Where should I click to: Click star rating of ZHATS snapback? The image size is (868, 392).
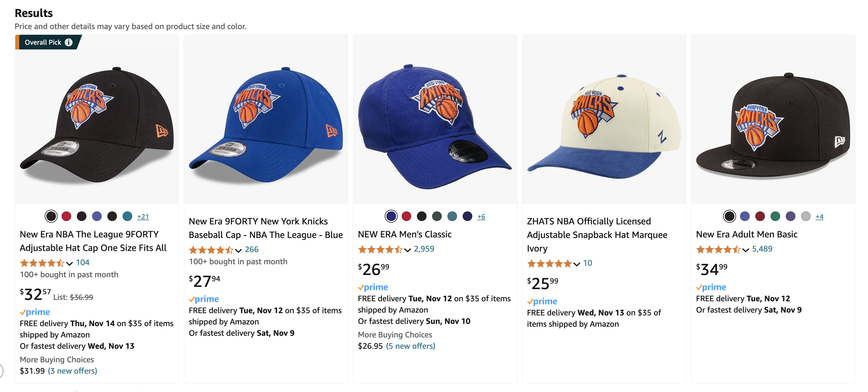click(549, 263)
